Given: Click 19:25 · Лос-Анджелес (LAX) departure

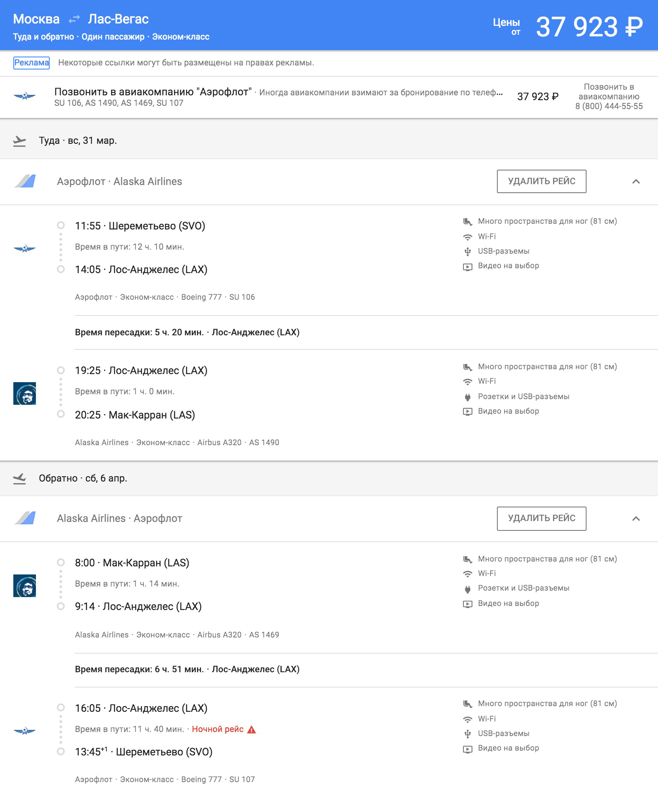Looking at the screenshot, I should pyautogui.click(x=141, y=370).
